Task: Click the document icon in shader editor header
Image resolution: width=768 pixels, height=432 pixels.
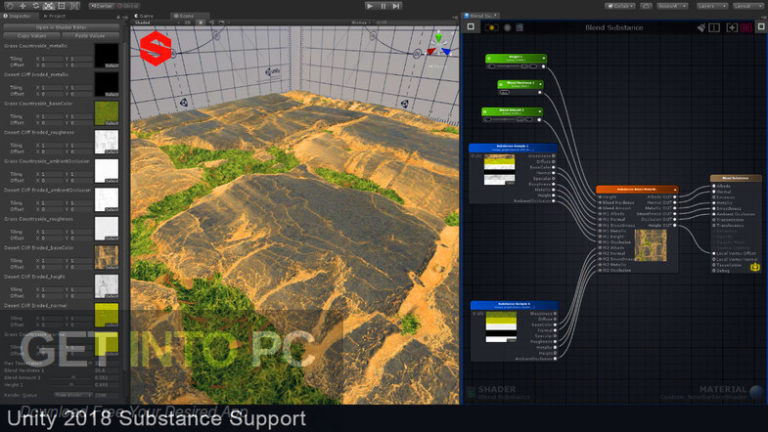Action: point(520,28)
